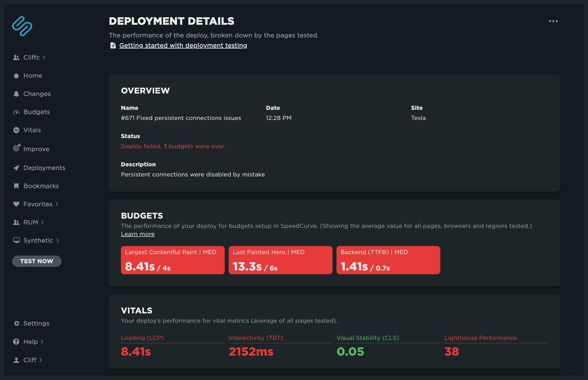Open the Cliff user account menu
The width and height of the screenshot is (588, 380).
(x=30, y=360)
